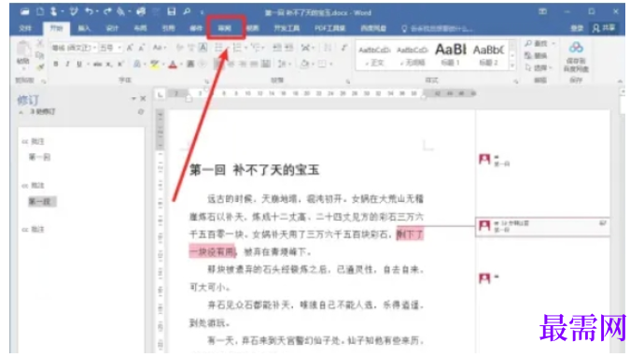Open the numbering list dropdown arrow

pyautogui.click(x=245, y=48)
